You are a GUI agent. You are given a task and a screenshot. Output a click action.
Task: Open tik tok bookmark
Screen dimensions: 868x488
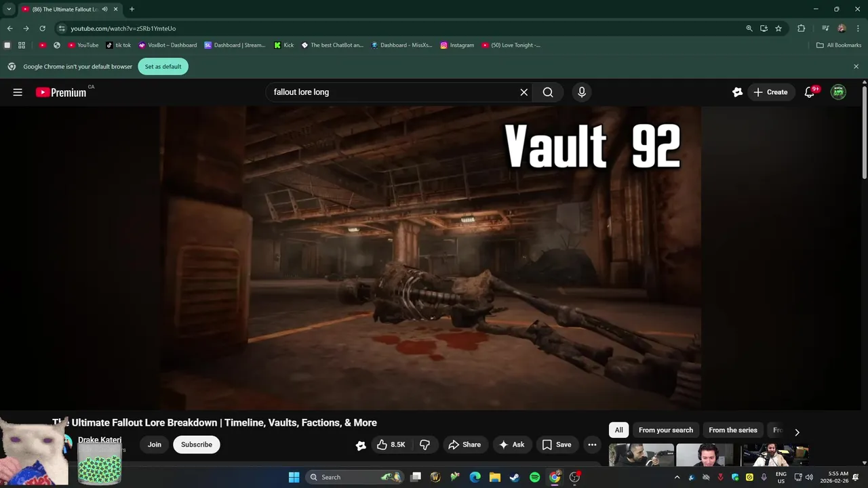coord(119,45)
